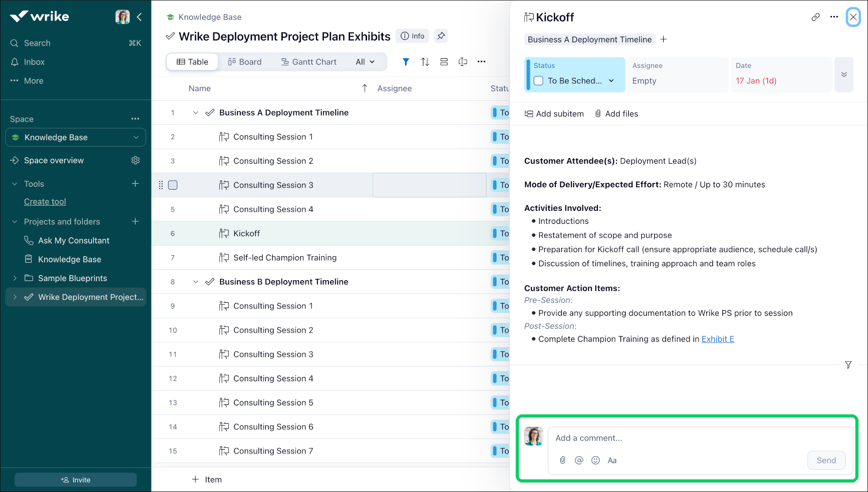The width and height of the screenshot is (868, 492).
Task: Open Space overview settings gear
Action: [135, 160]
